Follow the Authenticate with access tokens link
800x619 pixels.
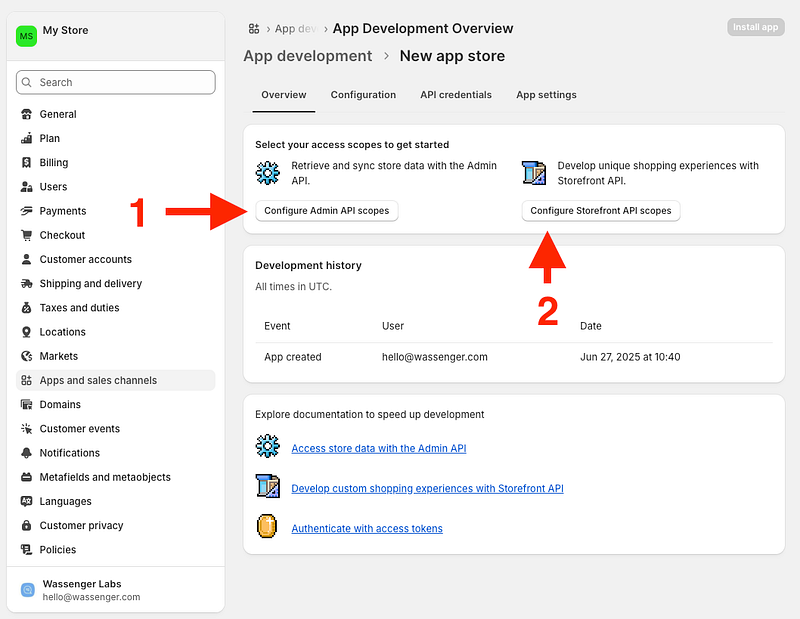point(366,528)
